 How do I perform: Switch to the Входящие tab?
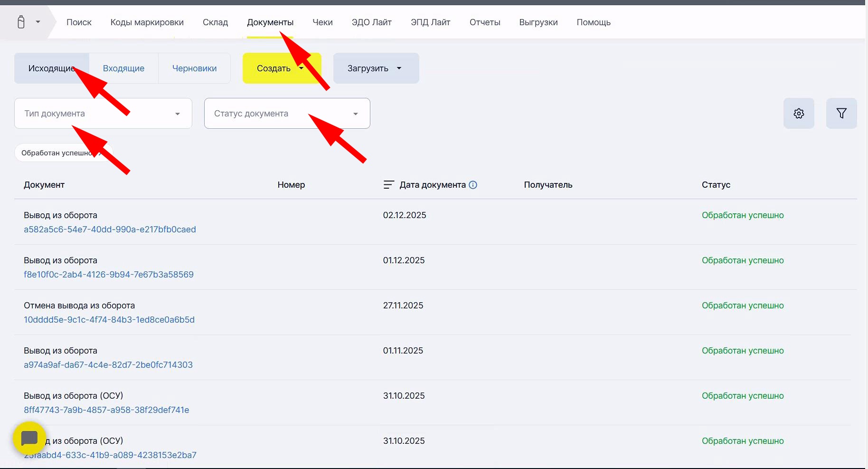(123, 68)
